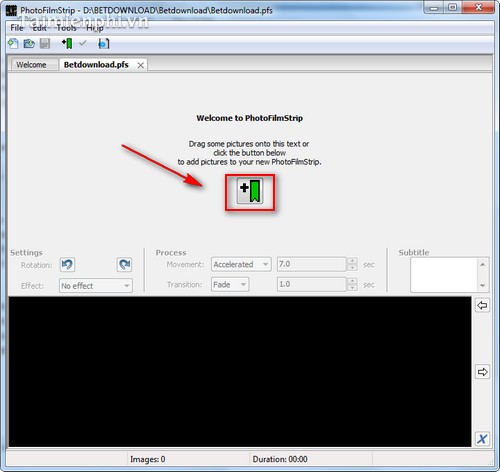Rotate picture counter-clockwise
500x472 pixels.
[67, 265]
